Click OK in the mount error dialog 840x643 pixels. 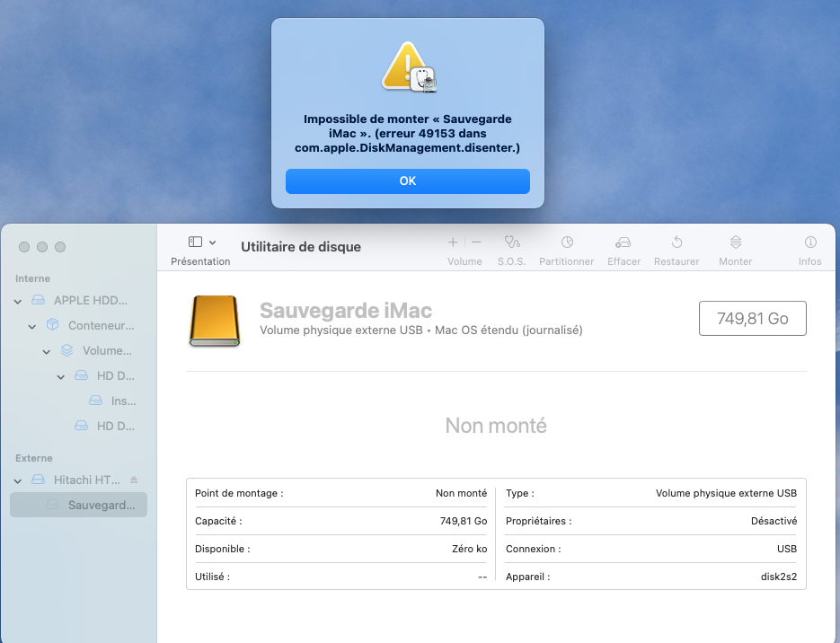pos(407,181)
